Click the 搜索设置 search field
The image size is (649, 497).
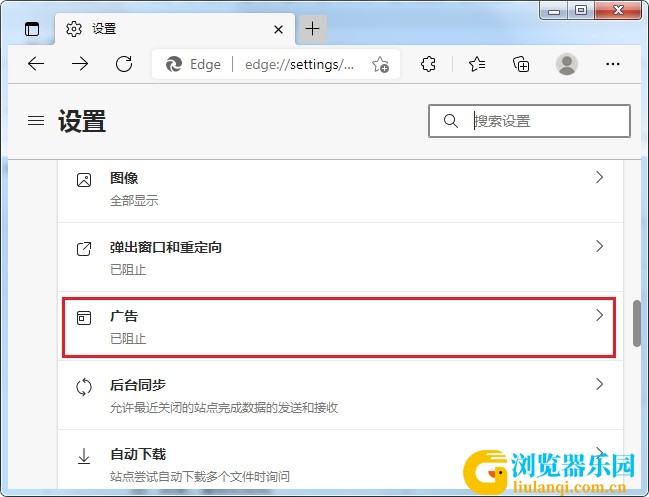coord(529,121)
